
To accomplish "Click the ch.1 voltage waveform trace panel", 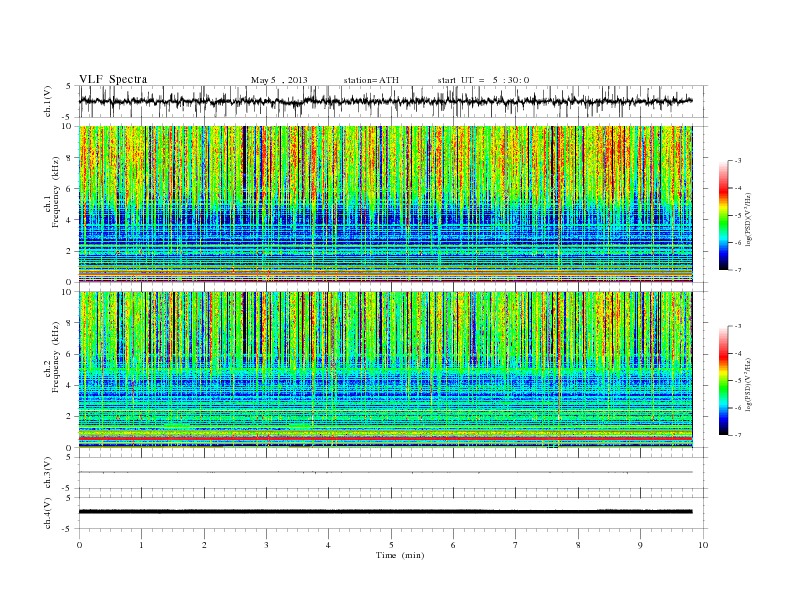I will pos(393,101).
